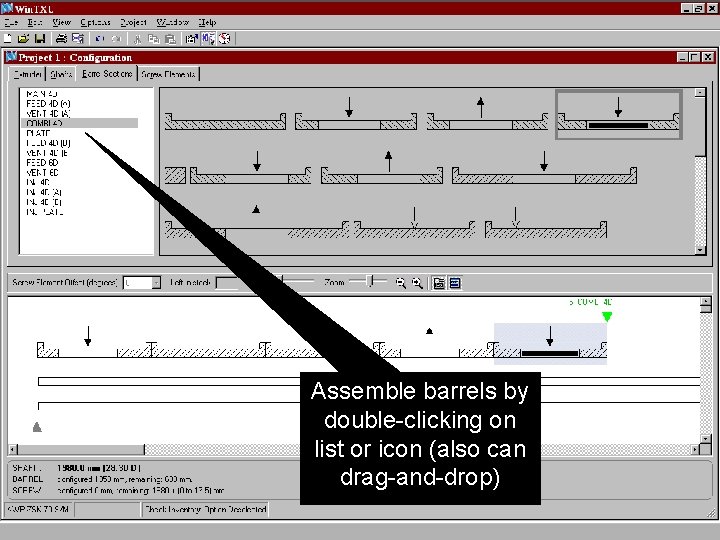Image resolution: width=720 pixels, height=540 pixels.
Task: Click the Print Preview toolbar icon
Action: click(x=78, y=39)
